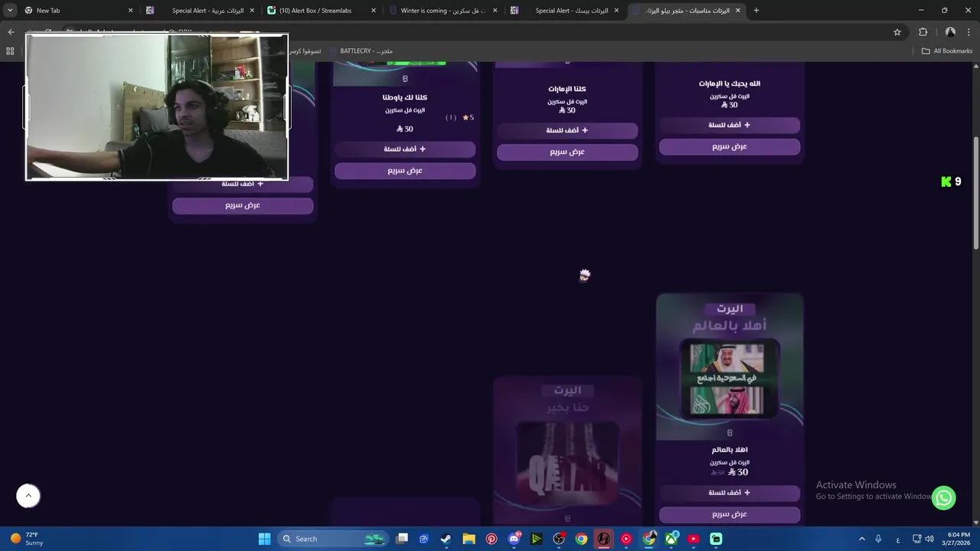Click the page vertical scrollbar thumb

975,193
